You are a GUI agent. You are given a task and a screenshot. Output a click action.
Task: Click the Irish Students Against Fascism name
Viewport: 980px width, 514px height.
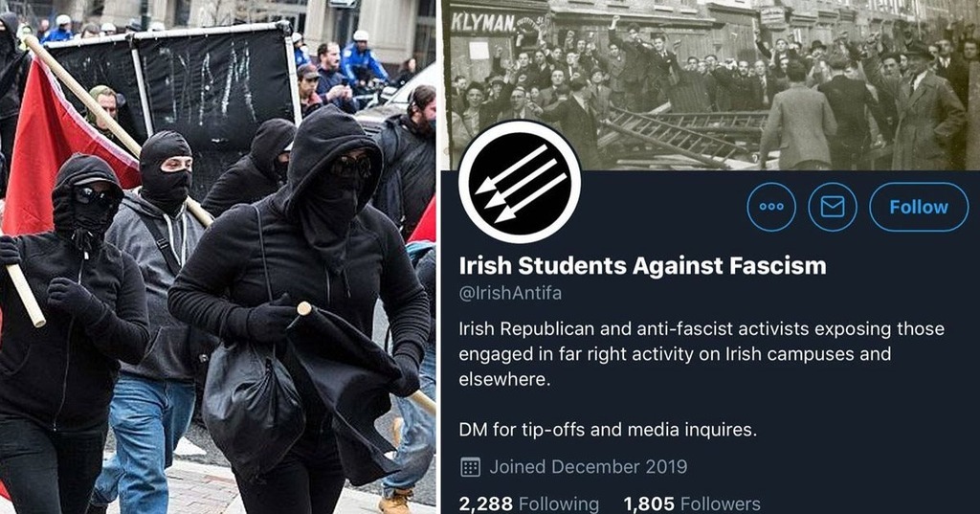[642, 266]
